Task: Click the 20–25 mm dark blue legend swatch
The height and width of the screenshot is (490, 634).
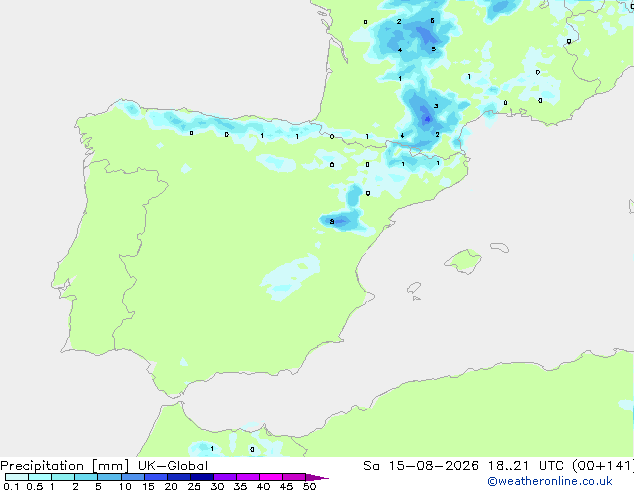Action: [178, 477]
